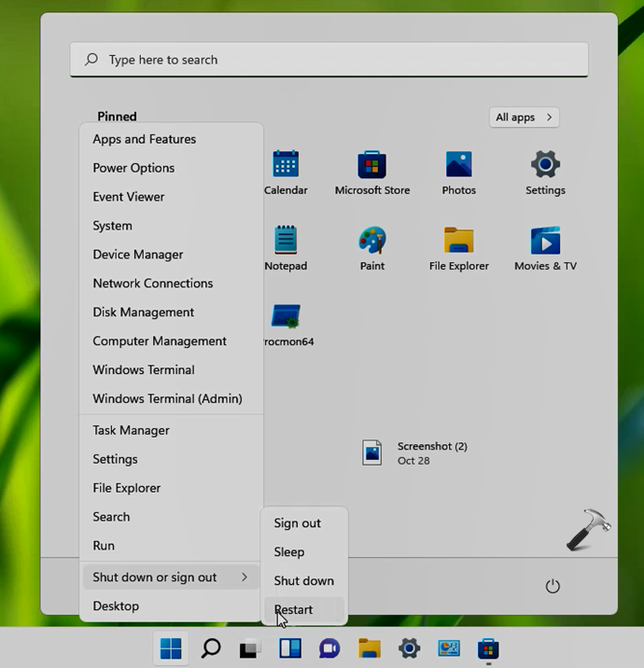Select Windows Terminal (Admin) menu entry
Screen dimensions: 644x668
pyautogui.click(x=167, y=398)
